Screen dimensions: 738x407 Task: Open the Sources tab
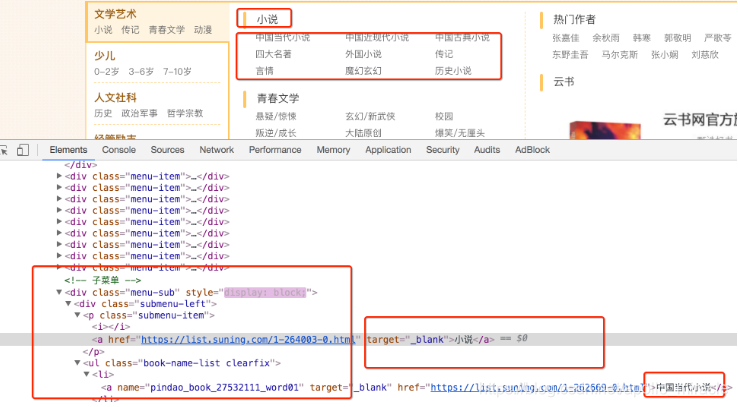167,150
